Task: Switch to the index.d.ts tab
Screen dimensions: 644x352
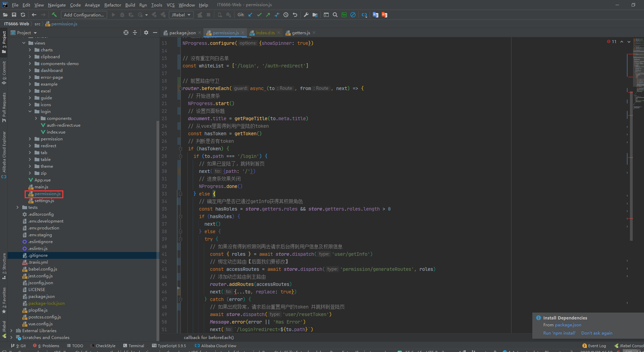Action: (x=265, y=33)
